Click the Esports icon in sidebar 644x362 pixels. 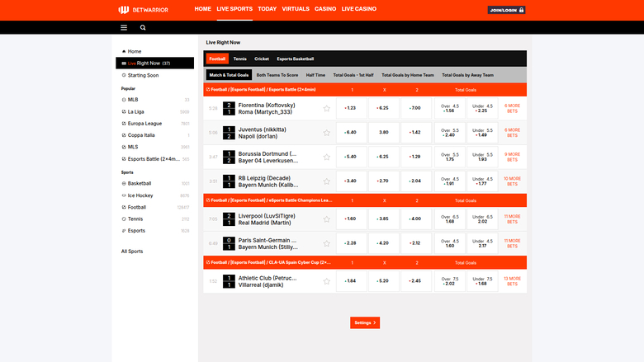(x=124, y=231)
